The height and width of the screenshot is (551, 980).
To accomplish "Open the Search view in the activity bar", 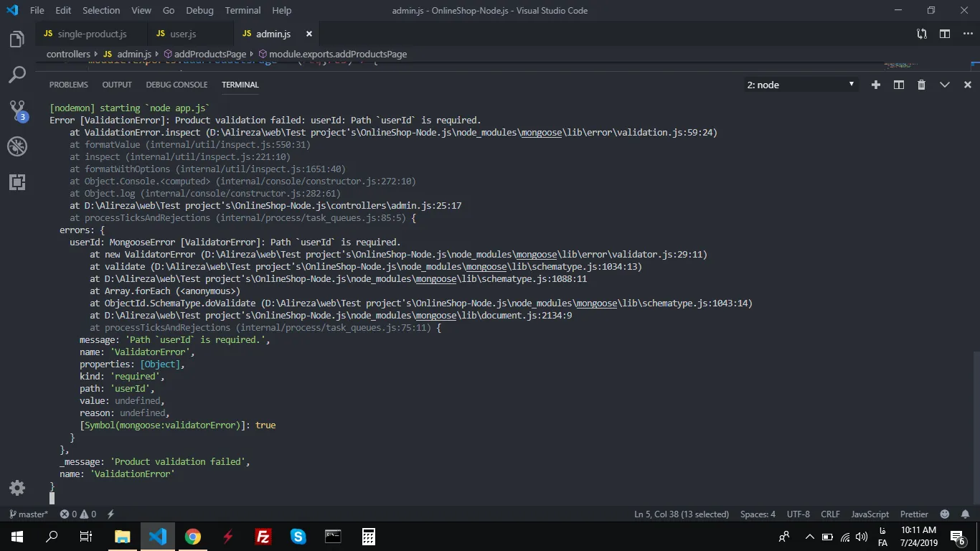I will pos(17,75).
